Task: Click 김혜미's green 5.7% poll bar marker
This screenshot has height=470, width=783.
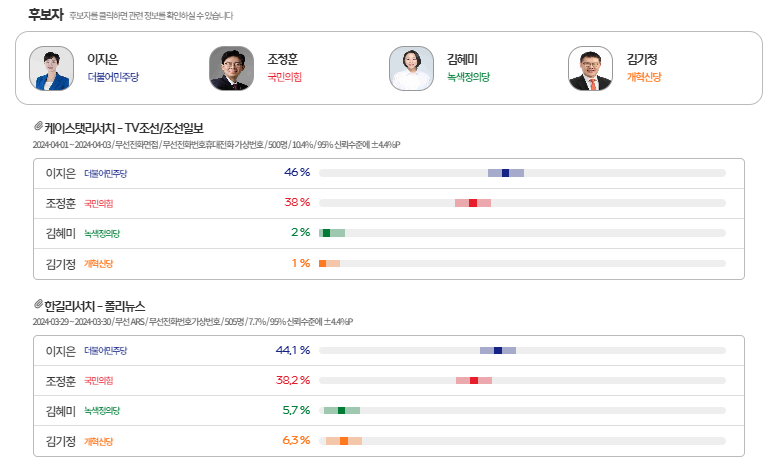Action: click(341, 410)
